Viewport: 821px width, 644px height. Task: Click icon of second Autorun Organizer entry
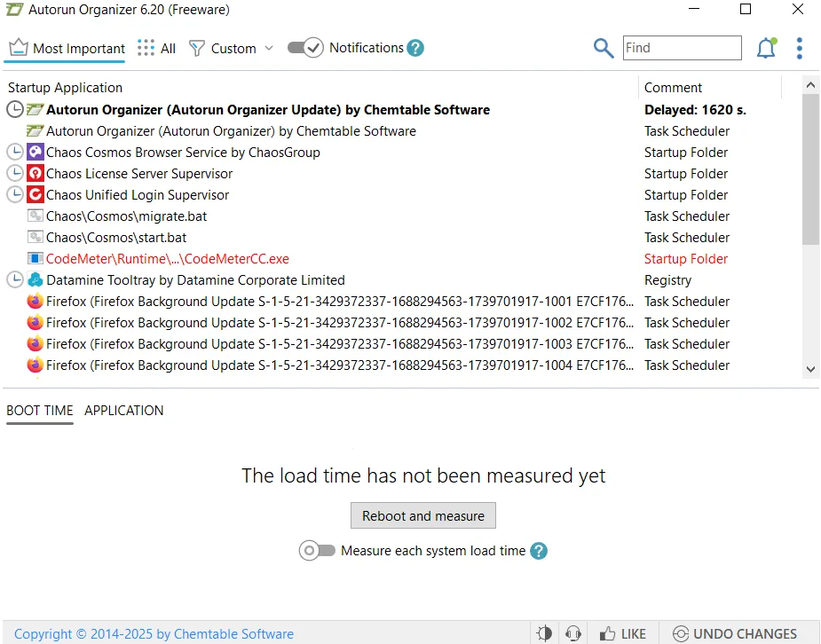[36, 130]
